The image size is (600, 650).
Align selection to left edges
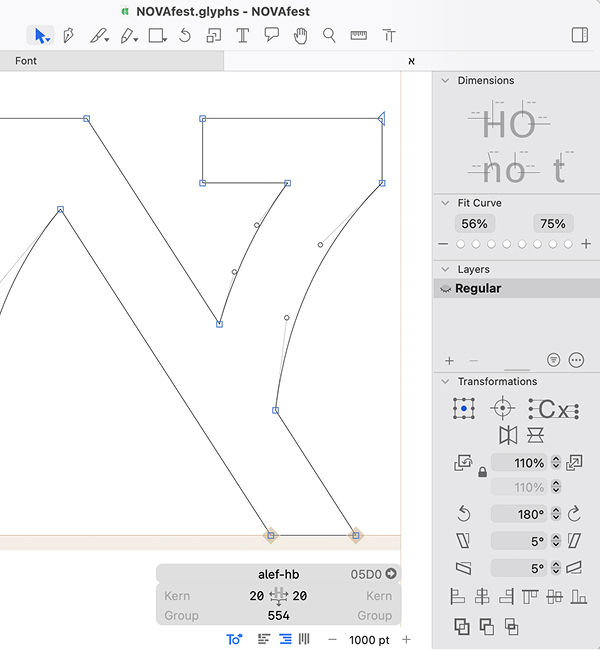coord(457,597)
